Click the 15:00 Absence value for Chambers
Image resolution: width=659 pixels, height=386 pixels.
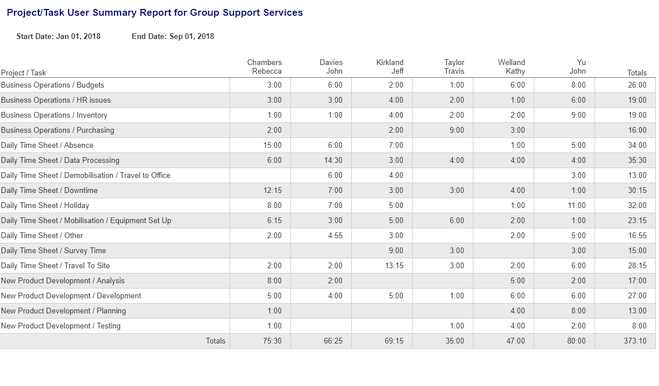click(x=272, y=145)
